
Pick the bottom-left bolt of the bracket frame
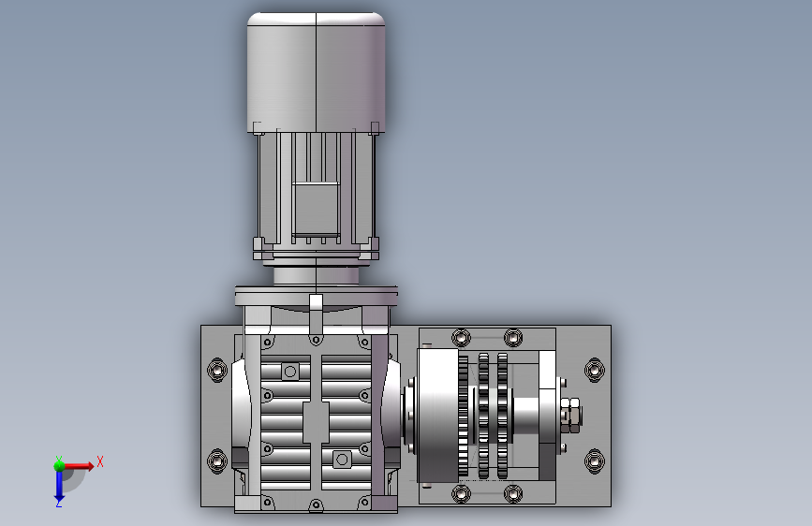pos(461,493)
